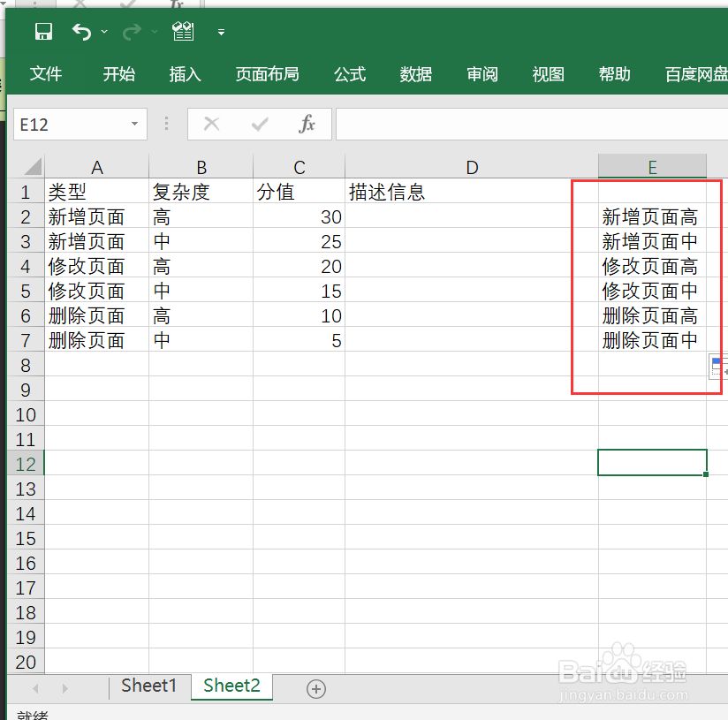Screen dimensions: 728x720
Task: Click the Insert Function fx icon
Action: 307,124
